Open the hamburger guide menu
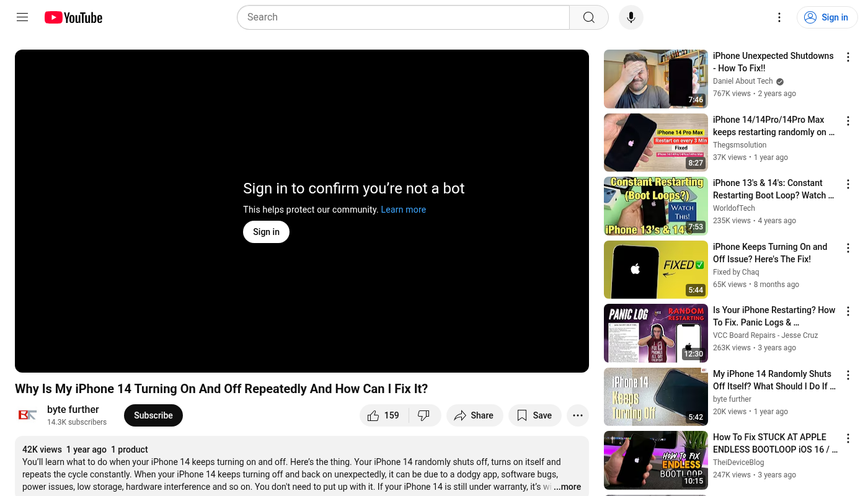This screenshot has width=868, height=496. click(x=22, y=17)
